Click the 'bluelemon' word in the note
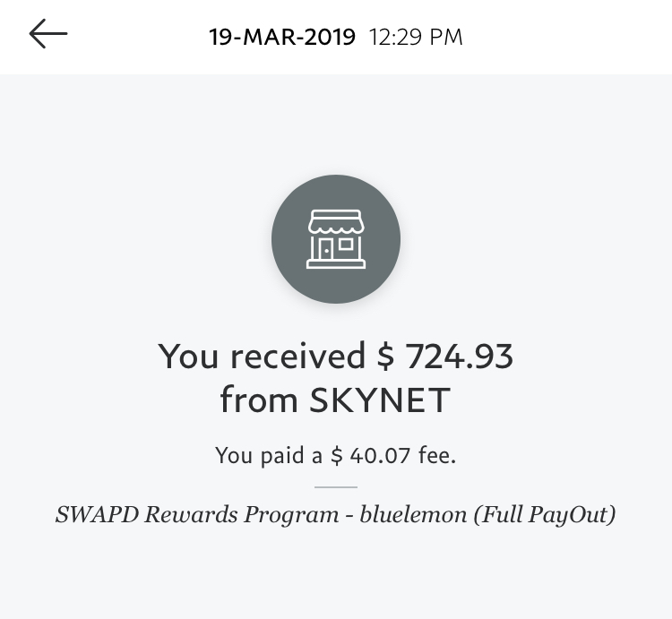 click(x=413, y=514)
